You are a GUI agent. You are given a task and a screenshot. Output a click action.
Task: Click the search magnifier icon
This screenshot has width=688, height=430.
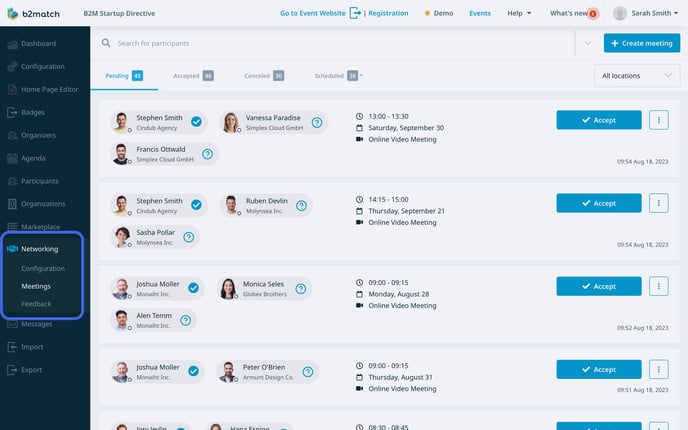click(106, 44)
